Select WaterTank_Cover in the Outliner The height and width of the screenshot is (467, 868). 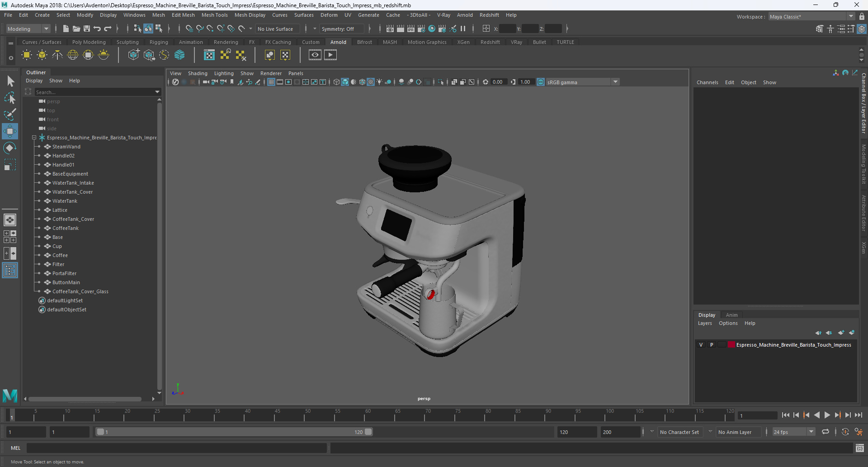(72, 192)
